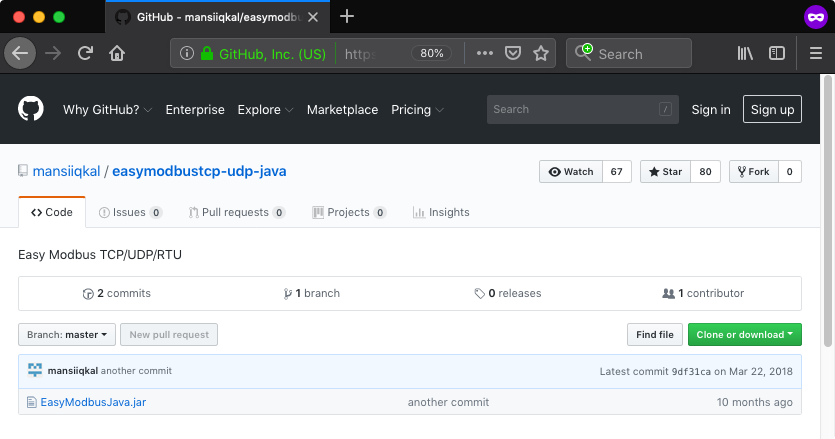Open the Clone or download dropdown
Image resolution: width=835 pixels, height=439 pixels.
click(x=745, y=335)
